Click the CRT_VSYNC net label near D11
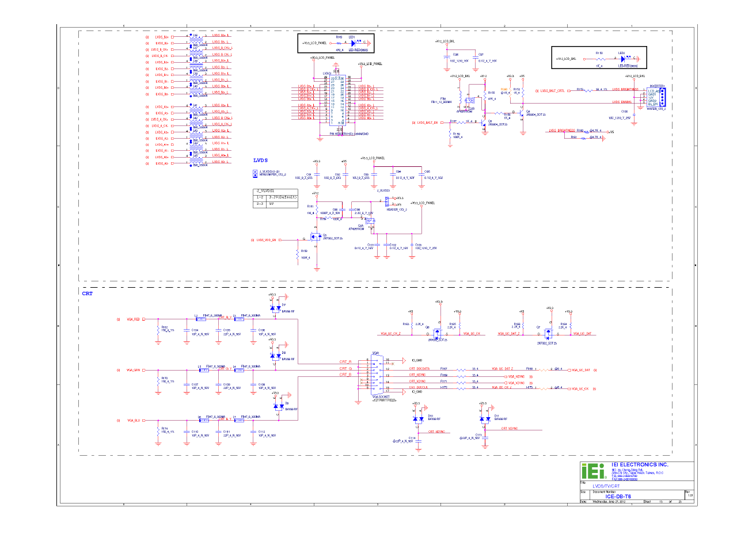 pos(510,428)
